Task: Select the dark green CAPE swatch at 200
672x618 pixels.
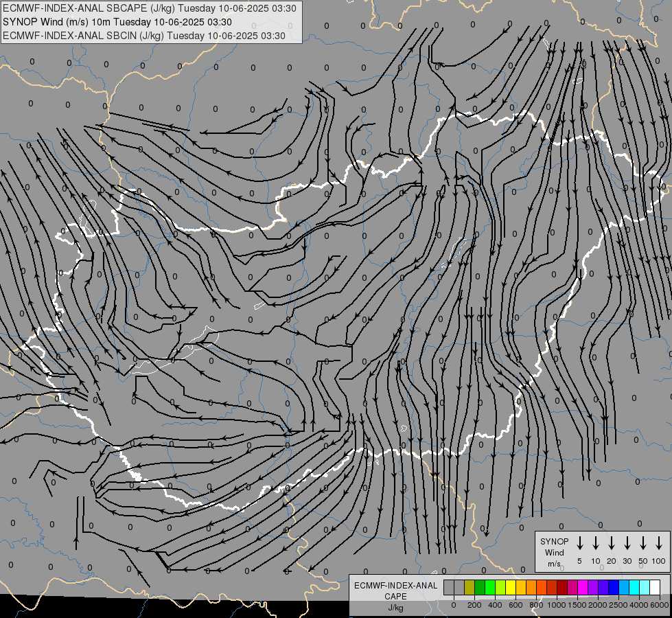Action: pos(480,587)
